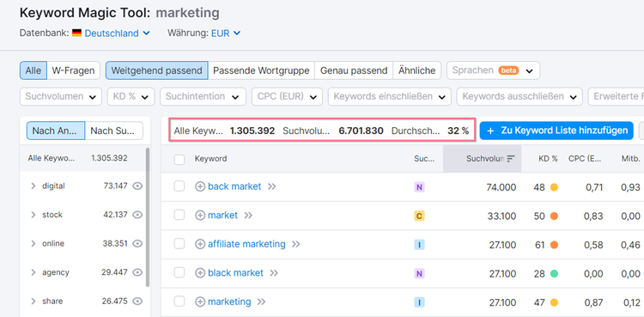Click double-arrow icon next to back market
644x317 pixels.
pyautogui.click(x=271, y=186)
